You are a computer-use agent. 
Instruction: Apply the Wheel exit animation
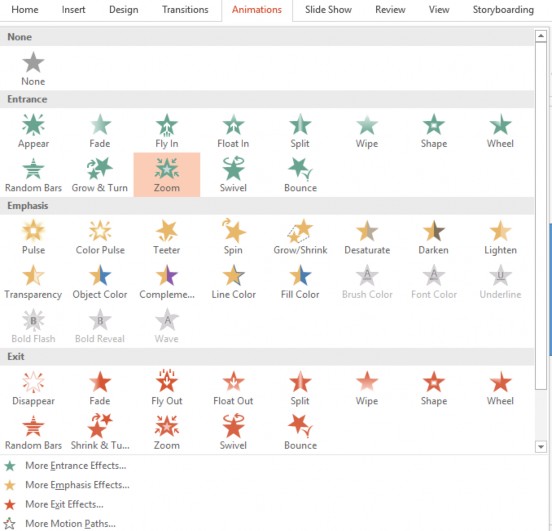(x=500, y=388)
